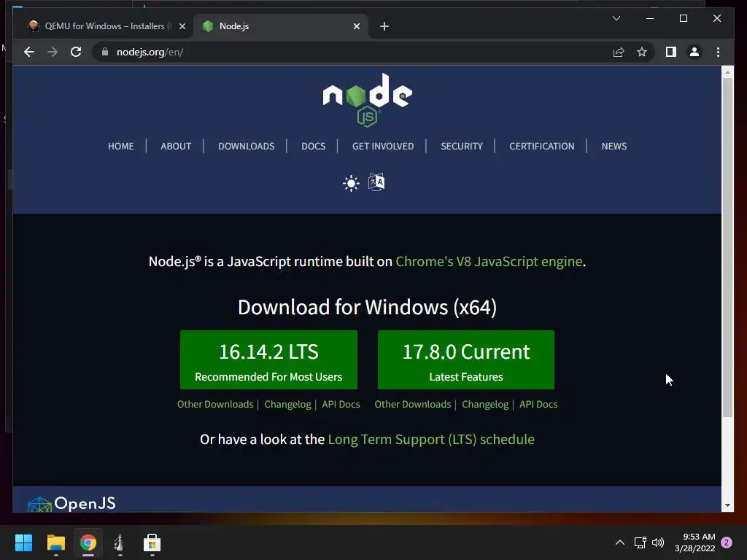Go back with browser back arrow
This screenshot has width=747, height=560.
click(x=29, y=52)
